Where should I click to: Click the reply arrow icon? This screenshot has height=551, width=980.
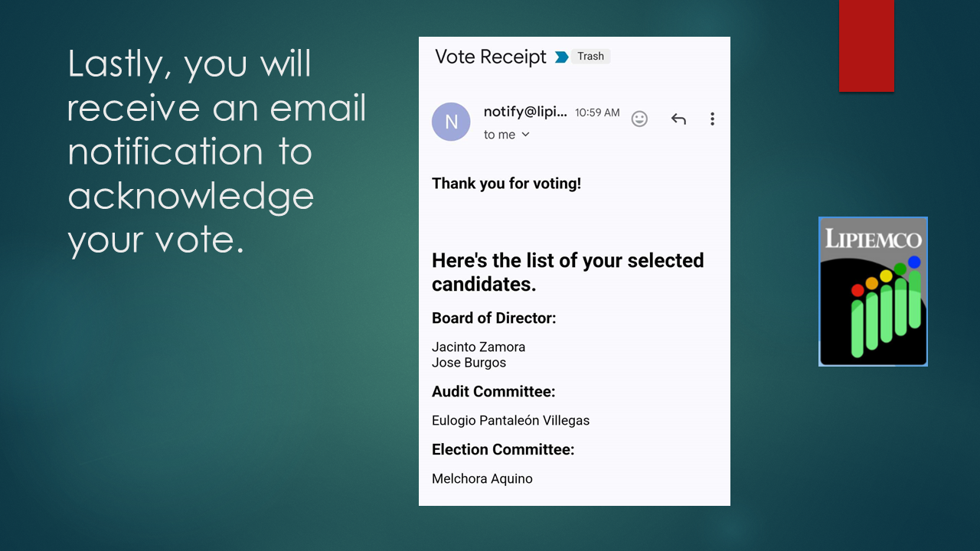click(x=678, y=119)
